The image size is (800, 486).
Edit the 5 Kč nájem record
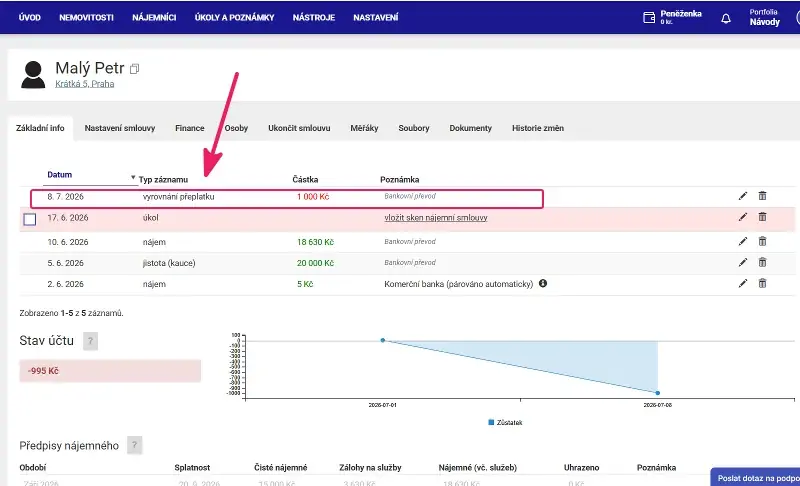pos(743,284)
